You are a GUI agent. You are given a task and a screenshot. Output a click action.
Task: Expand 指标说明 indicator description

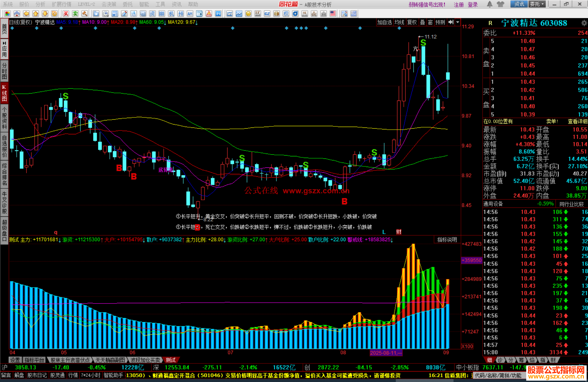click(447, 240)
